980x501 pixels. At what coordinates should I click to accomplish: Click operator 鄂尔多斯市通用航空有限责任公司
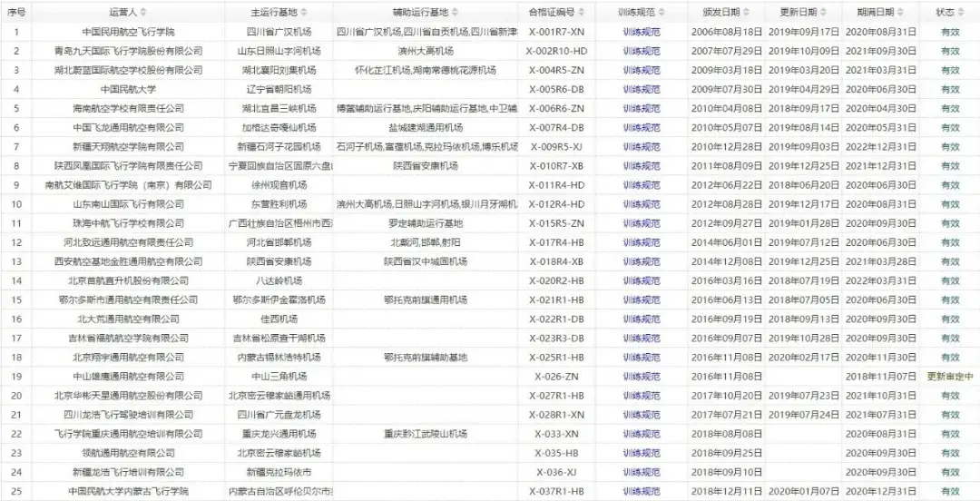(x=128, y=300)
